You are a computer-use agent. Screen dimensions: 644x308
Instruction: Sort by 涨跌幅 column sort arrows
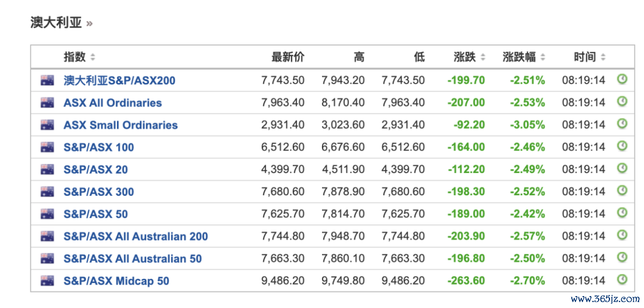pyautogui.click(x=543, y=57)
